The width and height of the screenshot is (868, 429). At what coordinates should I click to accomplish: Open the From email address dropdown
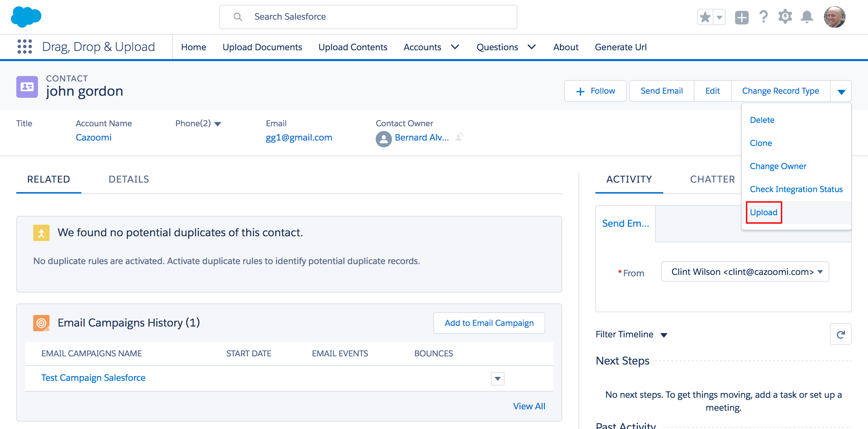[x=745, y=272]
